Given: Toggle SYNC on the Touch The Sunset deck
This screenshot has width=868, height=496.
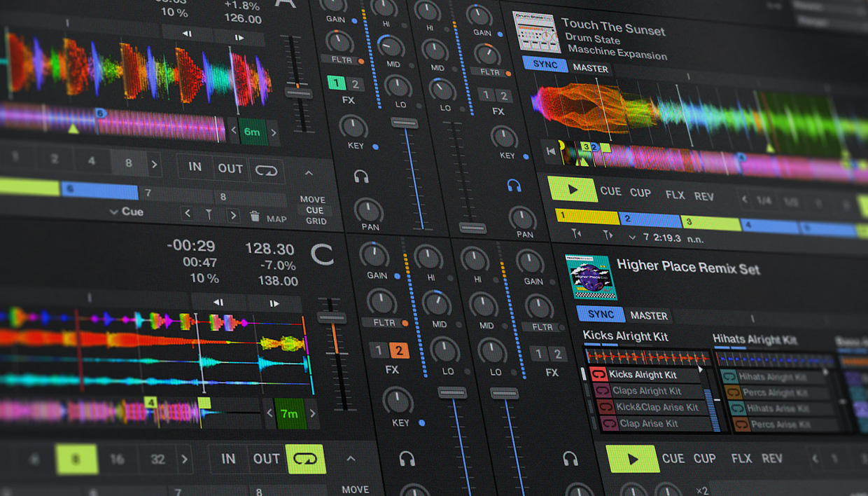Looking at the screenshot, I should click(545, 64).
